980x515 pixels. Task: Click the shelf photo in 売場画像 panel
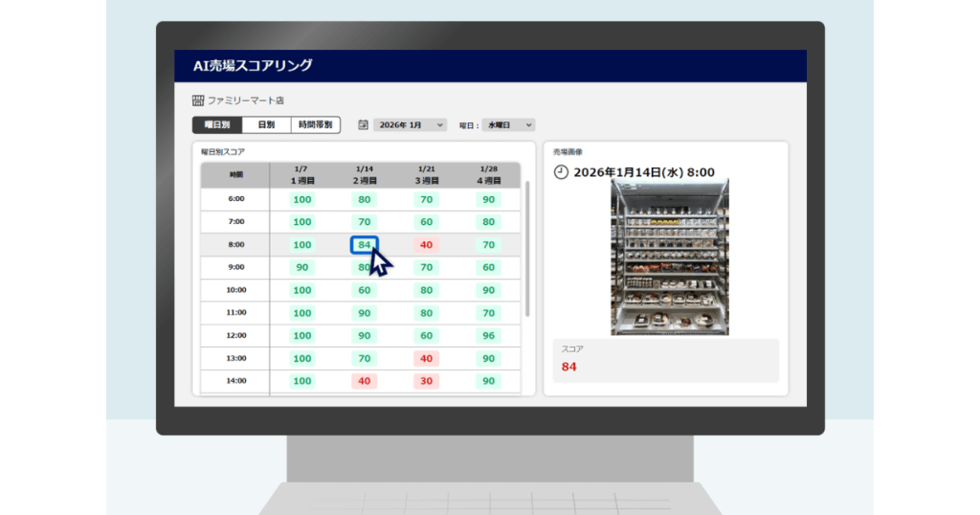click(670, 258)
